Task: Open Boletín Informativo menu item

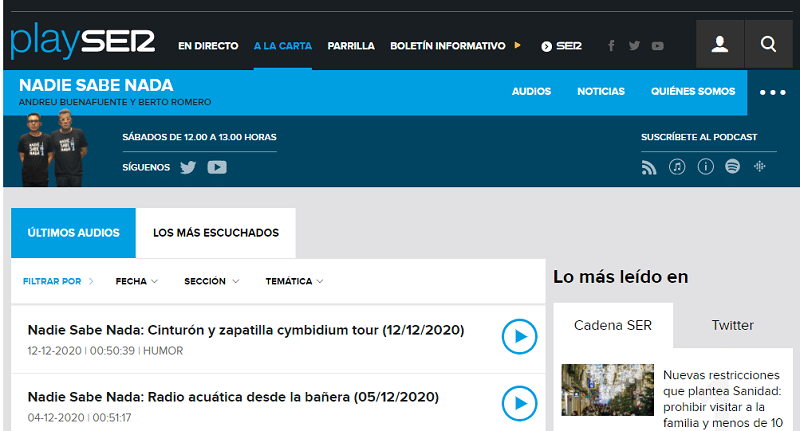Action: (x=448, y=46)
